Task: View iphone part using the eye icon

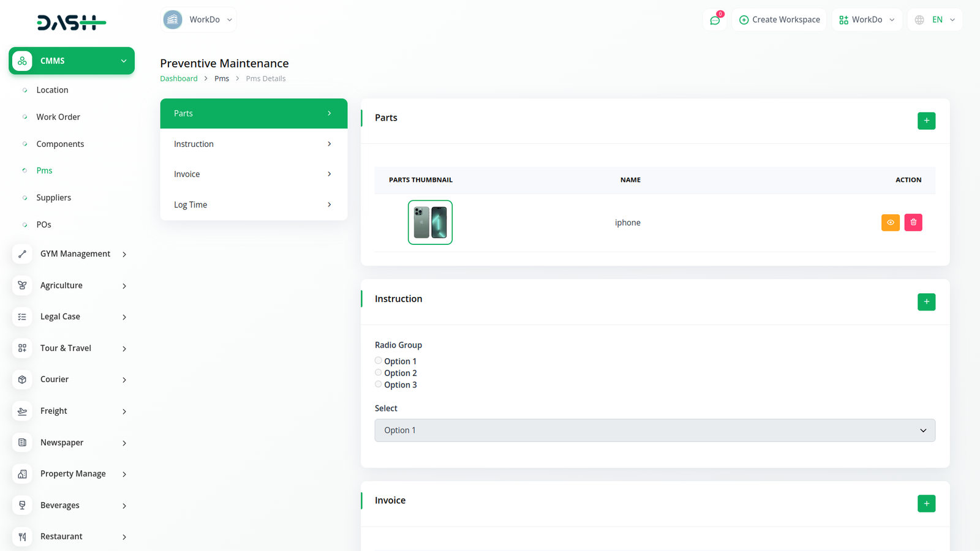Action: (890, 222)
